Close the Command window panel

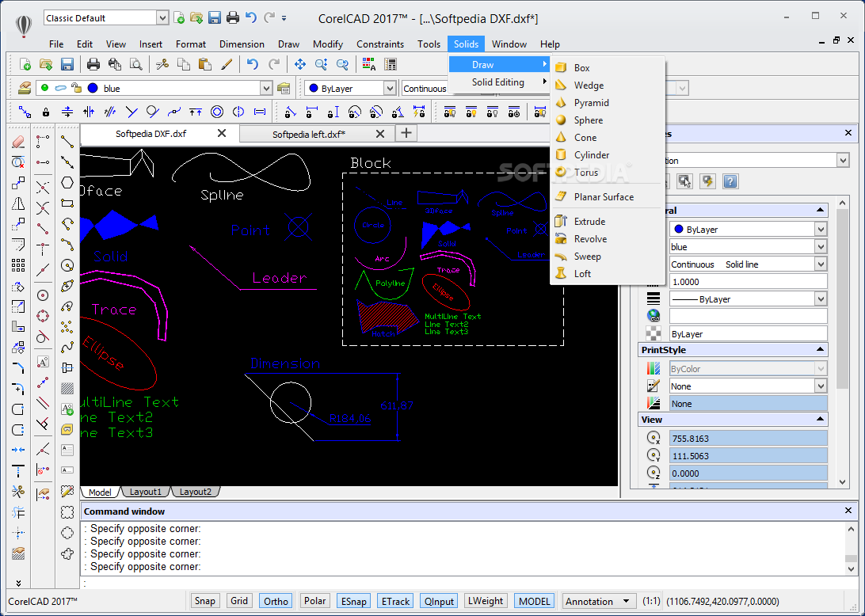click(848, 511)
